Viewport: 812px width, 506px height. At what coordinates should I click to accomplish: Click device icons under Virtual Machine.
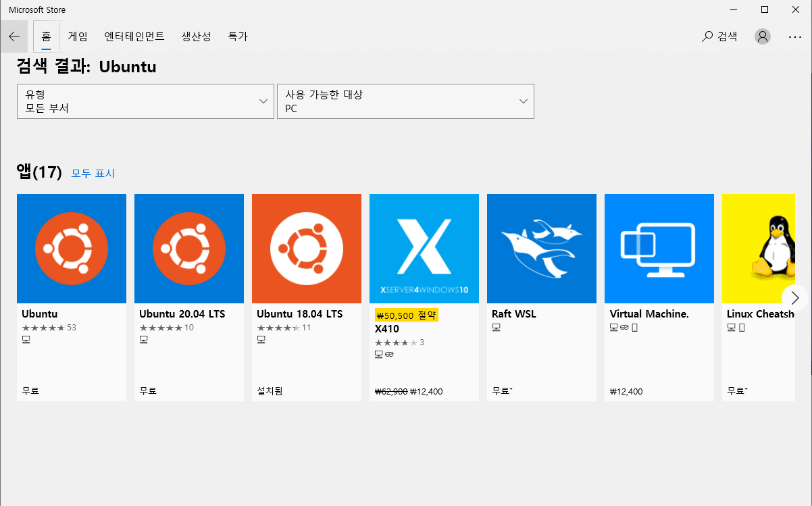click(x=624, y=328)
